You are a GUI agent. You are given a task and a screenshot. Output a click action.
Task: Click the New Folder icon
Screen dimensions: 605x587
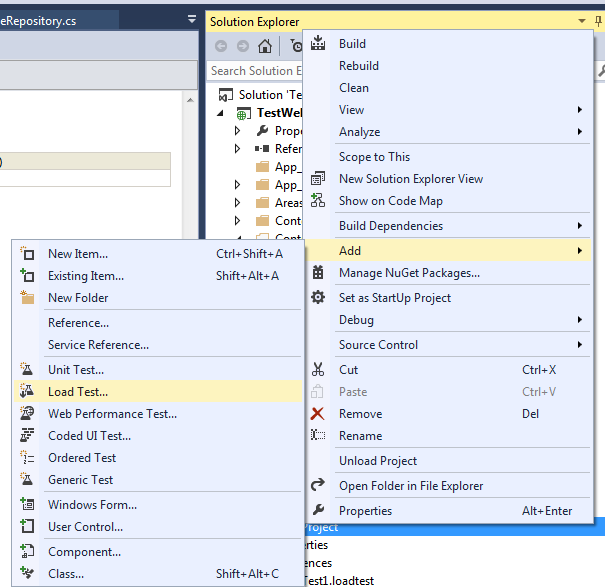[x=28, y=298]
